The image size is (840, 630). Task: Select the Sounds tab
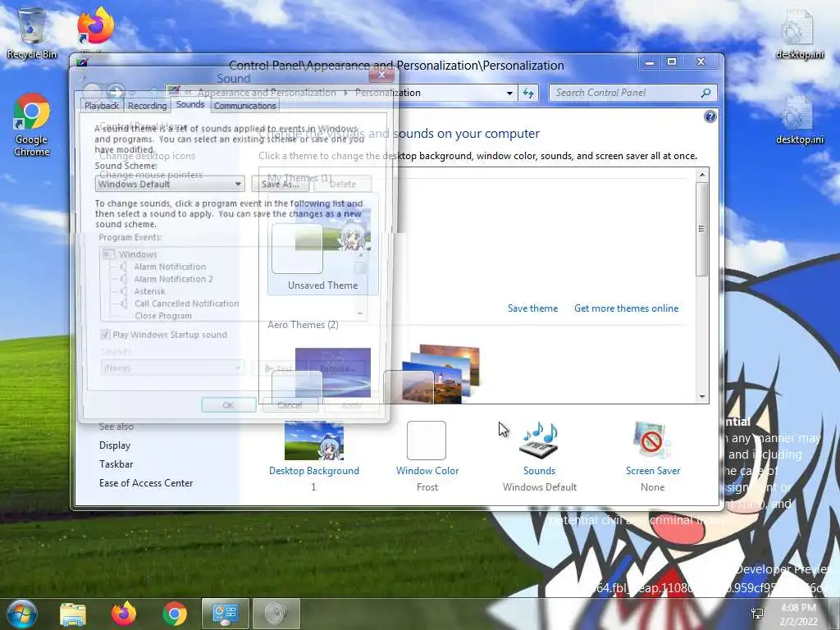click(190, 104)
